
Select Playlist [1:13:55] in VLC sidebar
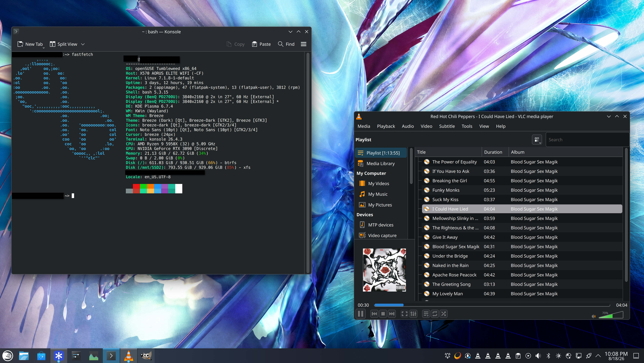coord(381,153)
